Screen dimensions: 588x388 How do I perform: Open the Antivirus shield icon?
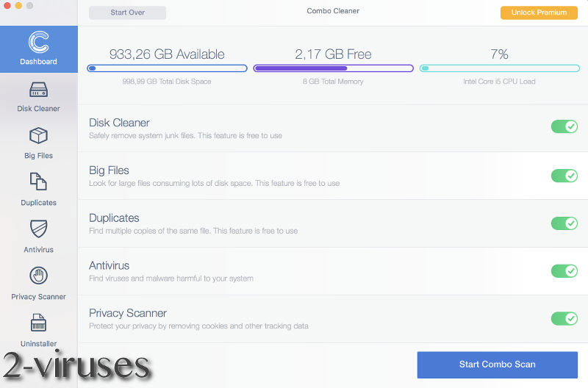coord(38,229)
